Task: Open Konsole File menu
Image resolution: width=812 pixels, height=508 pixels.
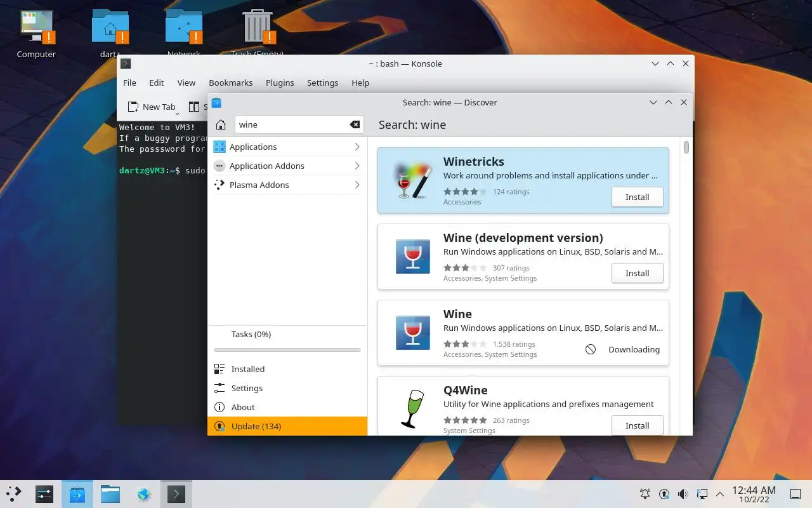Action: click(129, 83)
